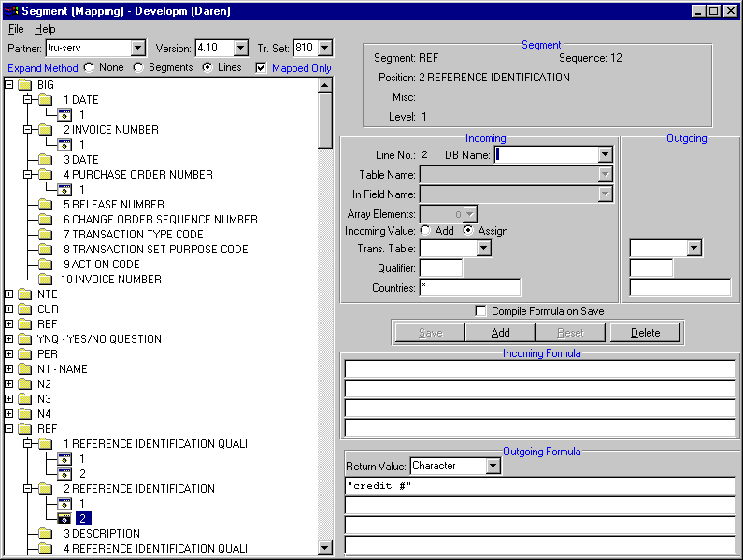Click the N1 - NAME folder icon
This screenshot has height=560, width=743.
click(25, 369)
